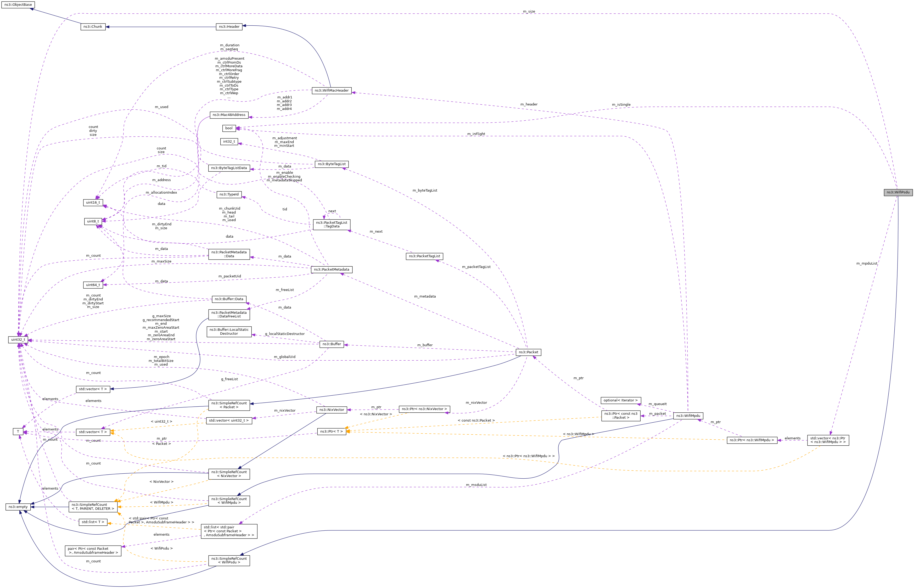Click the m_nixVector label near ns3::Packet
This screenshot has width=914, height=588.
(476, 403)
